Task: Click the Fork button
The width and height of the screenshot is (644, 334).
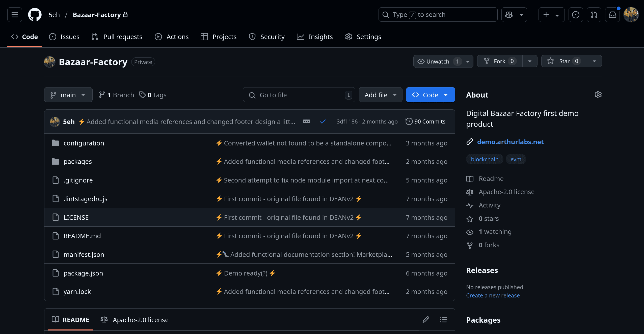Action: (500, 62)
